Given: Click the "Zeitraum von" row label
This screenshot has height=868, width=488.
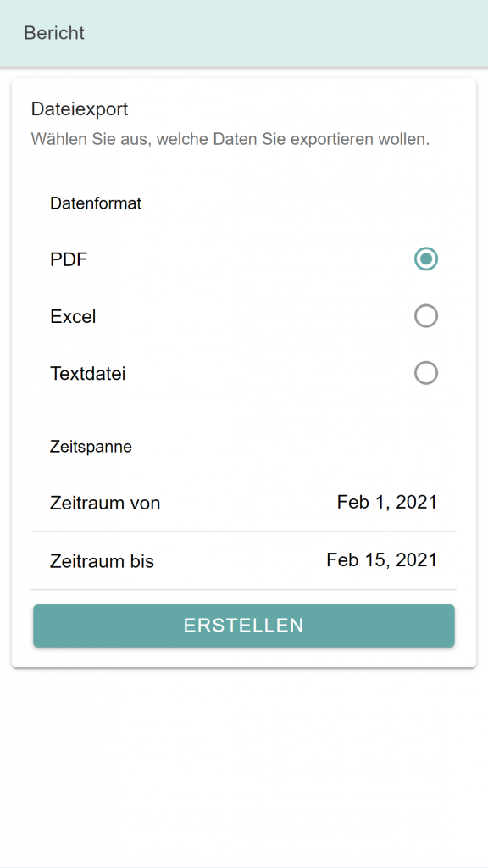Looking at the screenshot, I should click(x=105, y=504).
